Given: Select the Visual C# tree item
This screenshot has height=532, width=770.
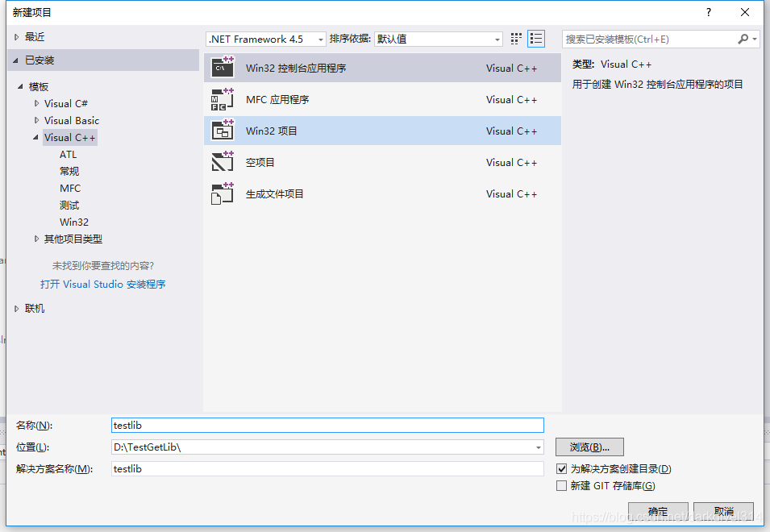Looking at the screenshot, I should point(66,103).
